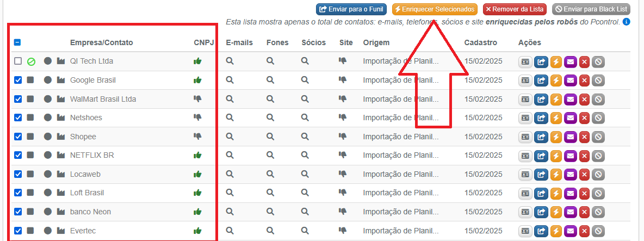
Task: Click Enriquecer Selecionados button
Action: click(x=435, y=9)
